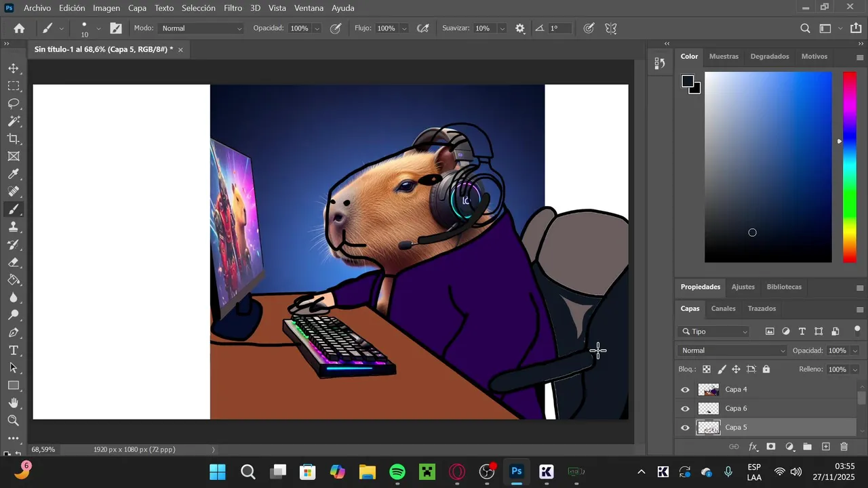Select the Eyedropper tool

coord(14,174)
